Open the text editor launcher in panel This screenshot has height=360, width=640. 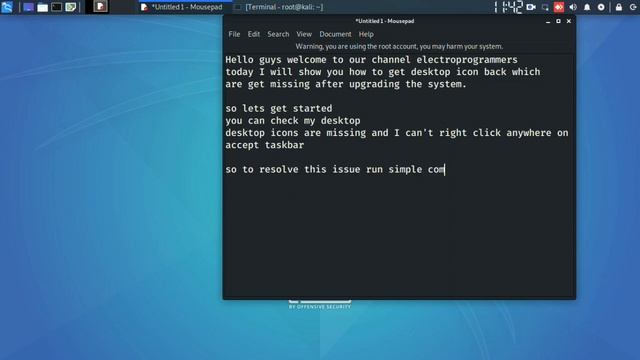tap(71, 7)
